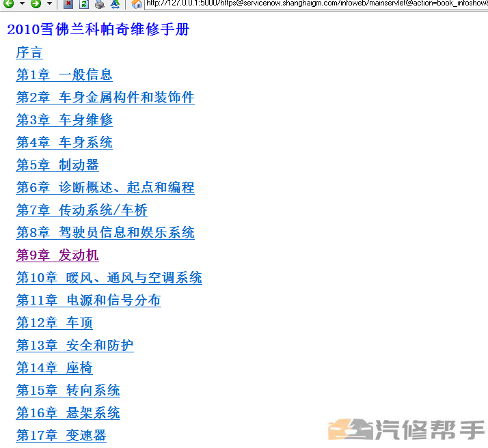Open 第16章 悬架系统
This screenshot has width=488, height=448.
(68, 413)
